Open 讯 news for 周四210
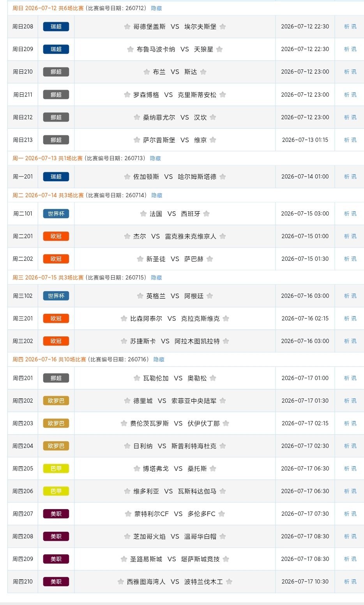 [354, 582]
